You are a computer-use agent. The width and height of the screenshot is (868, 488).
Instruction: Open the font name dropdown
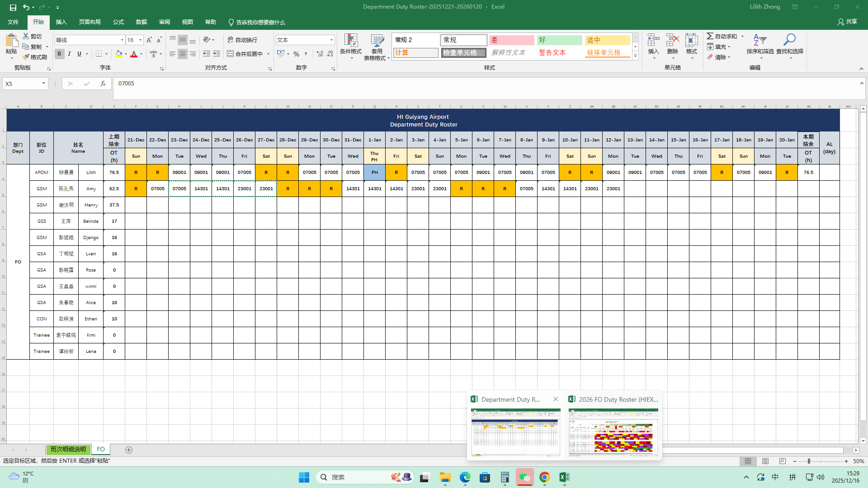122,40
